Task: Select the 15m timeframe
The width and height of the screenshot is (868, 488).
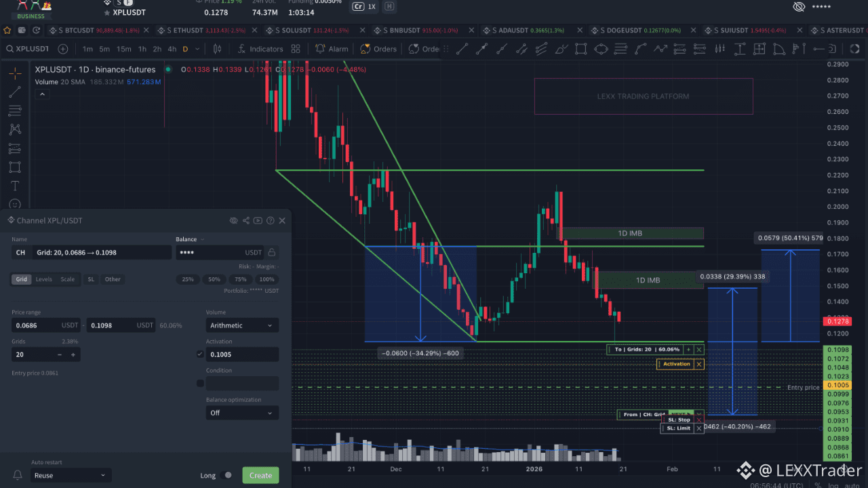Action: tap(124, 49)
